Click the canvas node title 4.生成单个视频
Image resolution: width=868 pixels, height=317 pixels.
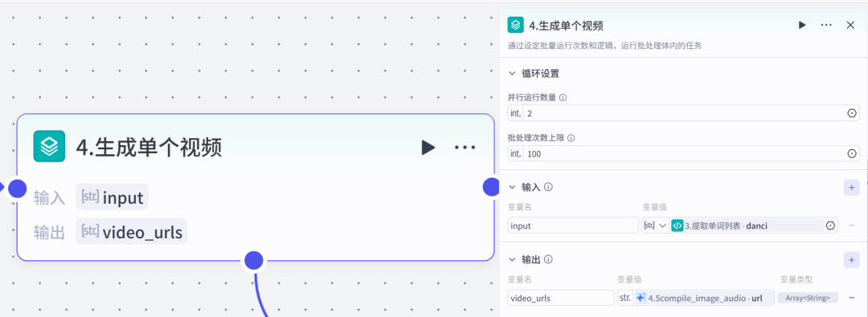pos(149,147)
